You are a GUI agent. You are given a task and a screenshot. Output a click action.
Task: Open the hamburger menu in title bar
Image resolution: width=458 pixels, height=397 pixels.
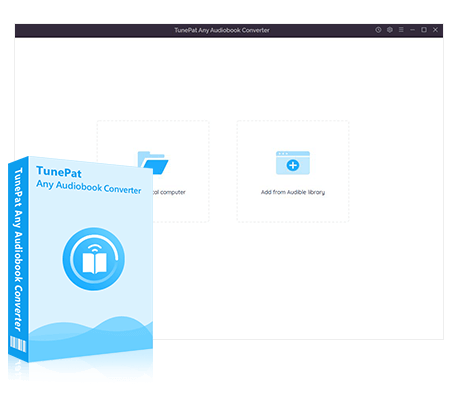pyautogui.click(x=401, y=30)
